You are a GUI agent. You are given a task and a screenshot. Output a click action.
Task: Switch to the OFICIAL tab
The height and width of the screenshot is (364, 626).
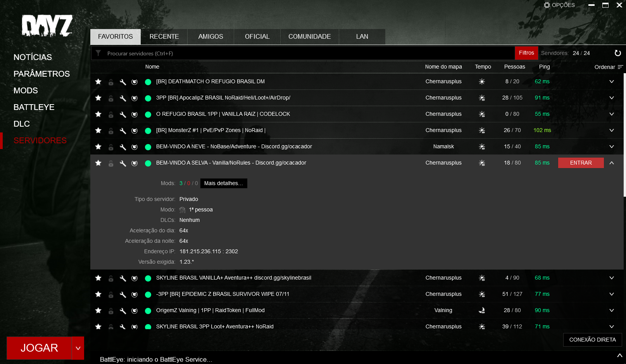(257, 37)
